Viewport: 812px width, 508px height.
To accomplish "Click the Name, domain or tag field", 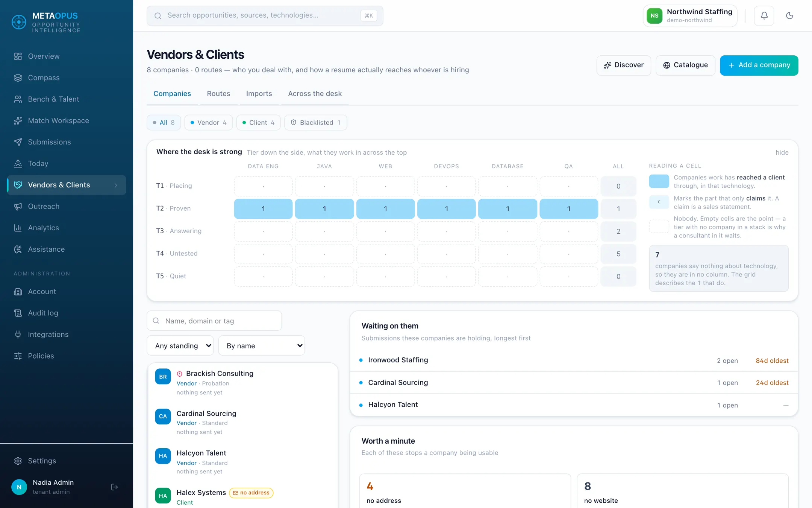I will [214, 321].
